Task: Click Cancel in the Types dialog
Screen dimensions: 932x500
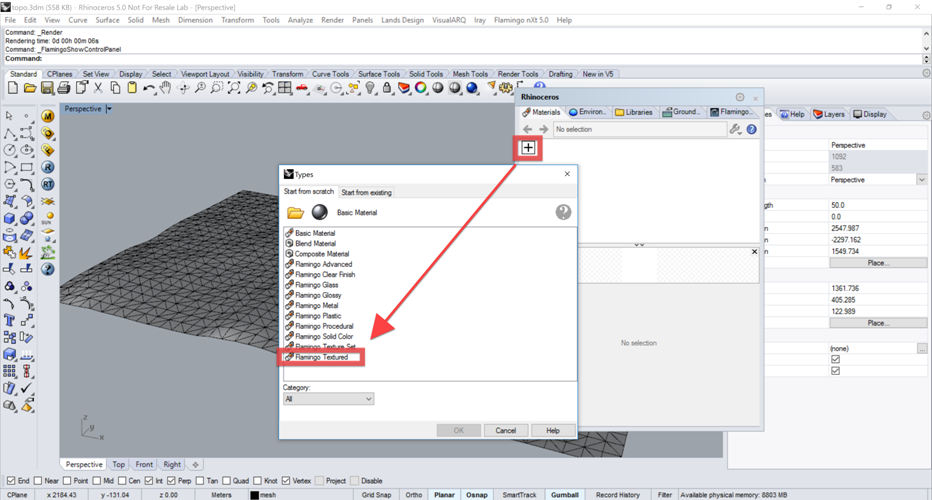Action: pos(505,430)
